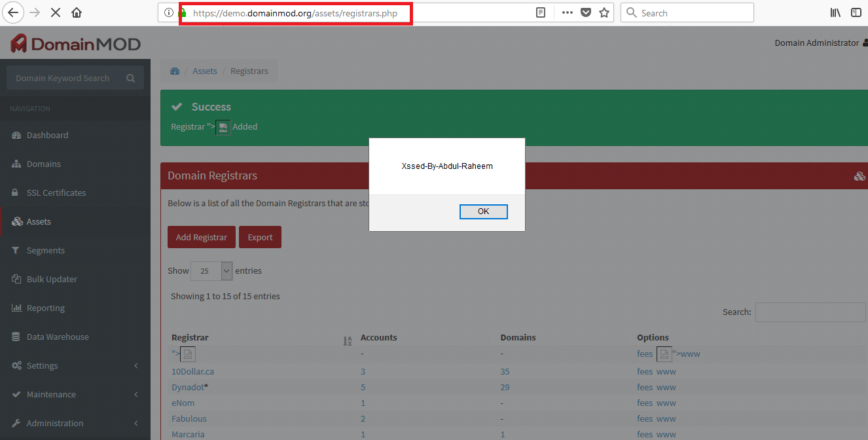Click the table Search input field
This screenshot has height=440, width=868.
coord(810,312)
